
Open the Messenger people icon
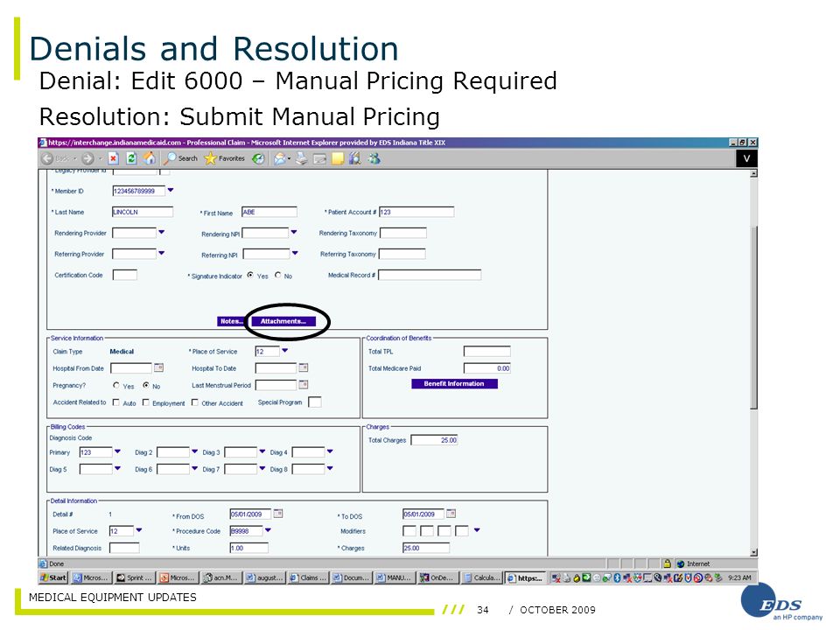[x=374, y=158]
